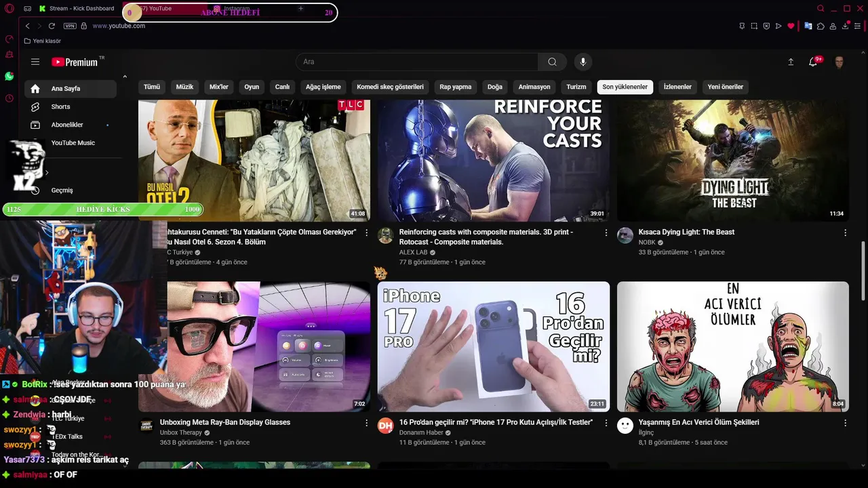The image size is (868, 488).
Task: Open the Opera menu logo
Action: 9,8
